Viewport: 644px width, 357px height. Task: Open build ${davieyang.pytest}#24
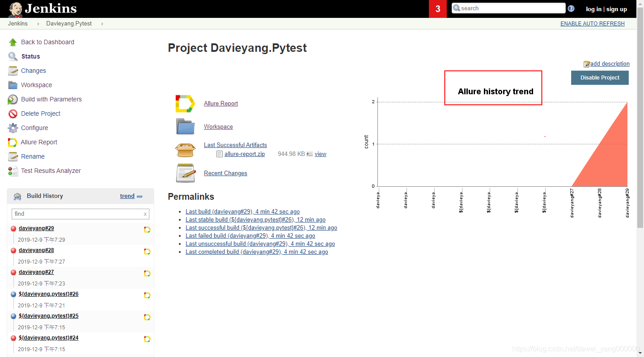click(49, 338)
